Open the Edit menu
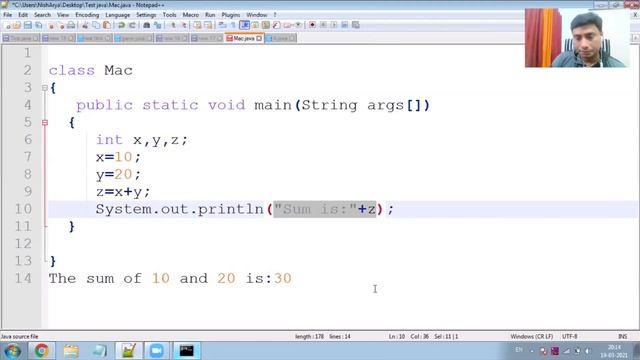The image size is (640, 360). (23, 15)
